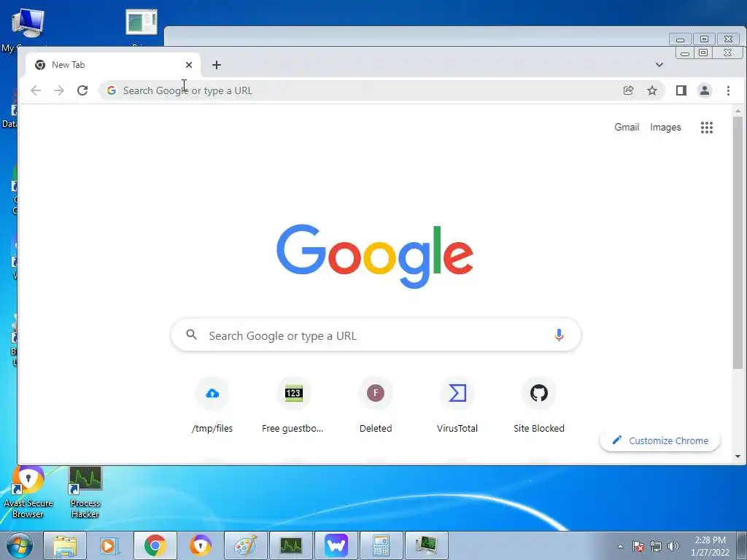Click the Google search box on page
Screen dimensions: 747x560
(x=376, y=335)
